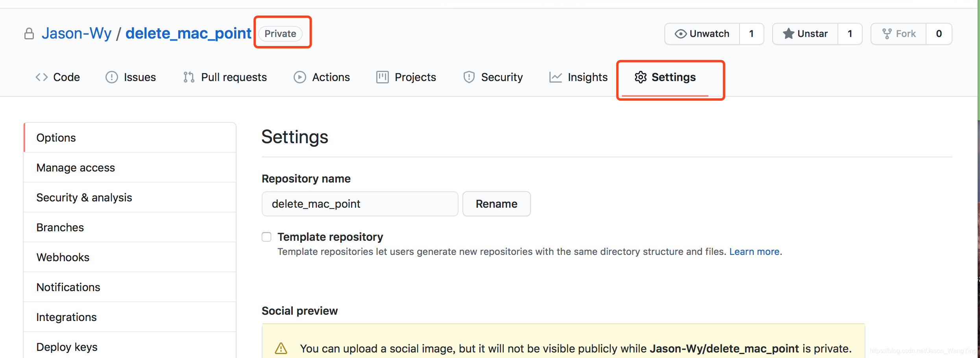Click the Unwatch button

click(703, 34)
